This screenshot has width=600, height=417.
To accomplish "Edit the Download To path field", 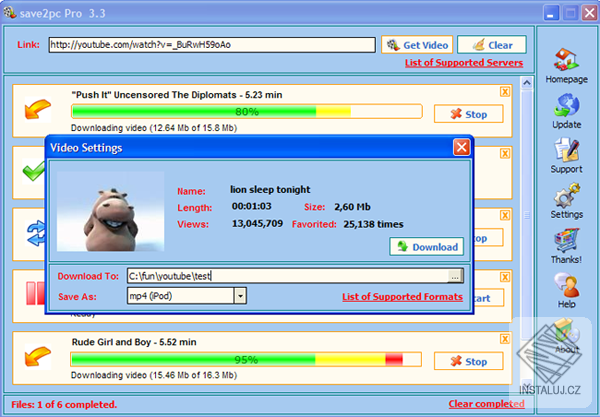I will tap(287, 276).
